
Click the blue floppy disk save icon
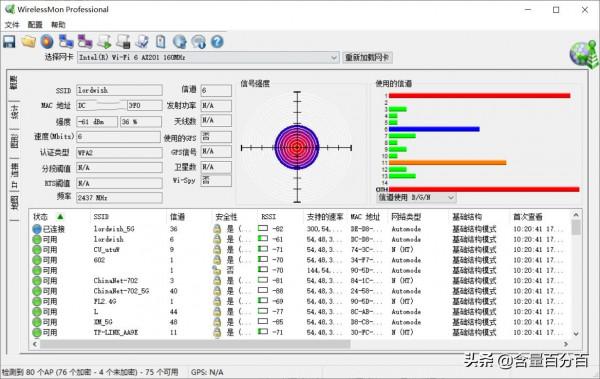point(9,41)
